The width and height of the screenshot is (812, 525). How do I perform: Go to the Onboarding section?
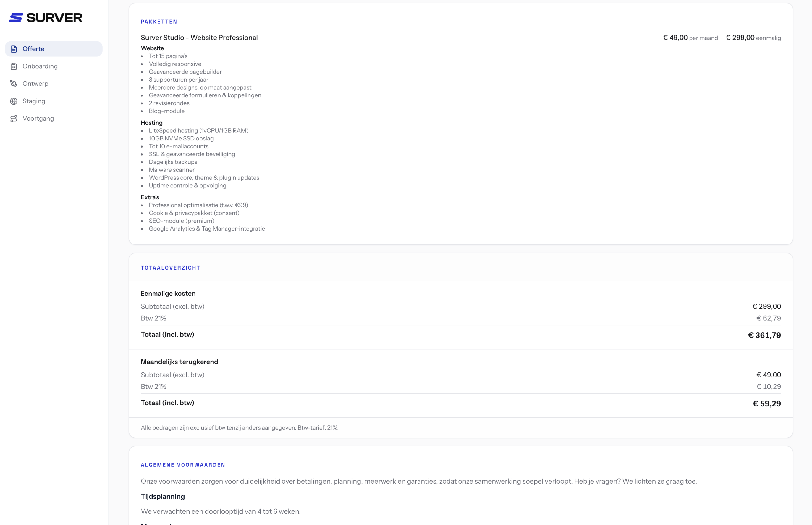pos(54,67)
